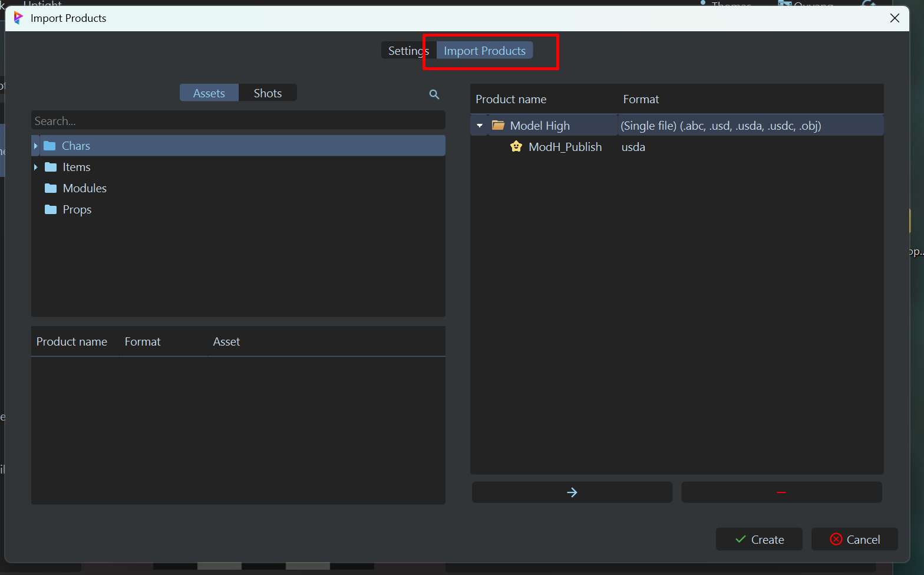Collapse the Model High group
Viewport: 924px width, 575px height.
tap(480, 126)
